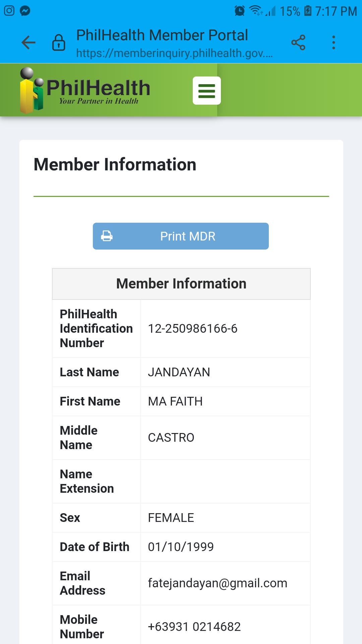Screen dimensions: 362x644
Task: Tap the memberinquiry.philhealth.gov URL text
Action: [174, 53]
